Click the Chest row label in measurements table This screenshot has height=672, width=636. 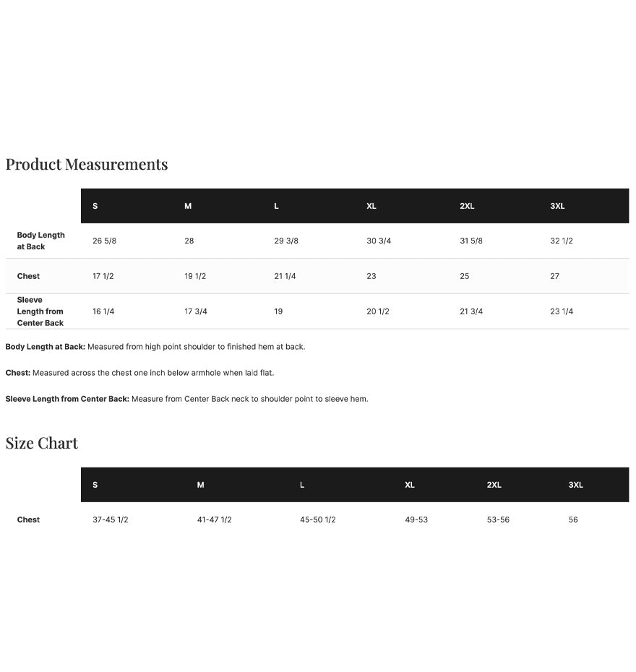(x=28, y=277)
